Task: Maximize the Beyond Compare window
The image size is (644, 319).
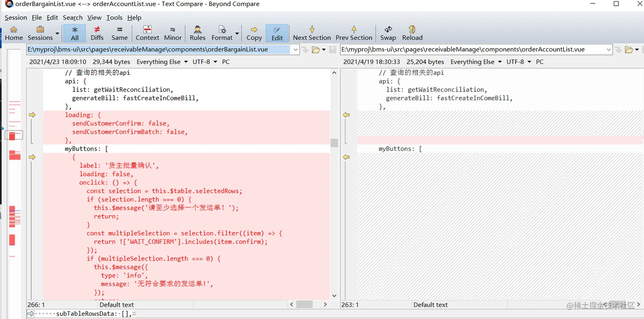Action: tap(616, 4)
